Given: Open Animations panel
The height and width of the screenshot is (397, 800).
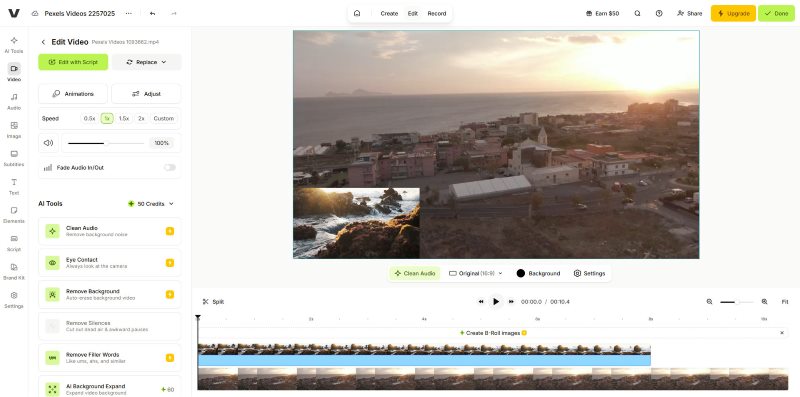Looking at the screenshot, I should (73, 94).
